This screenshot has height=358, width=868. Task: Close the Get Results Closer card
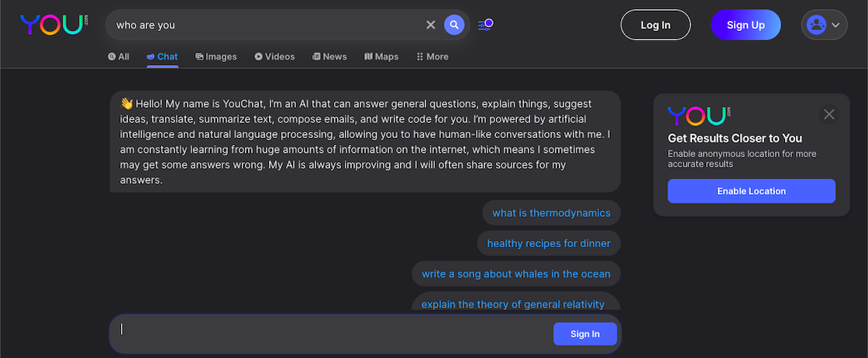pyautogui.click(x=828, y=115)
